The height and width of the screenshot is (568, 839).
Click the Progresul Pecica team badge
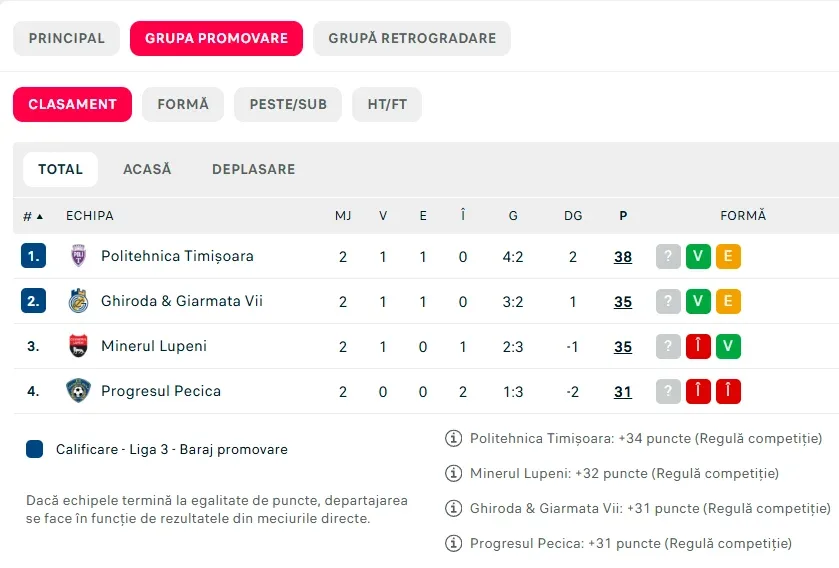(78, 390)
